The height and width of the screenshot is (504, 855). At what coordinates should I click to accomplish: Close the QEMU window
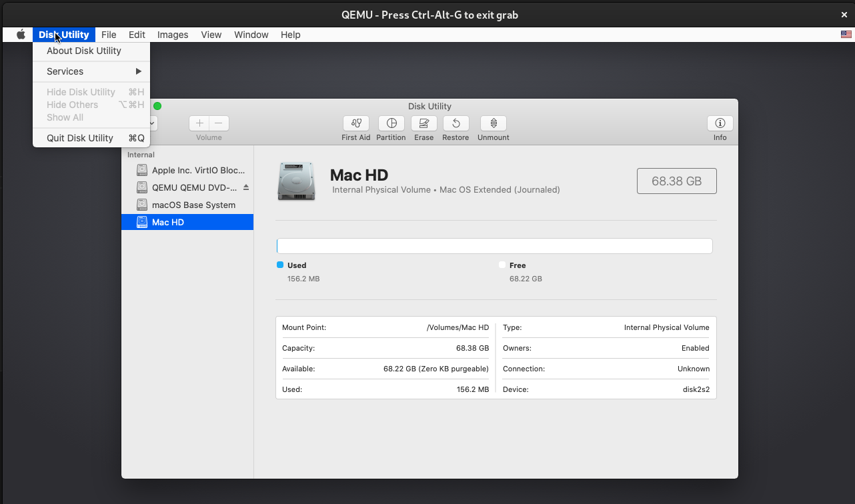[x=844, y=15]
